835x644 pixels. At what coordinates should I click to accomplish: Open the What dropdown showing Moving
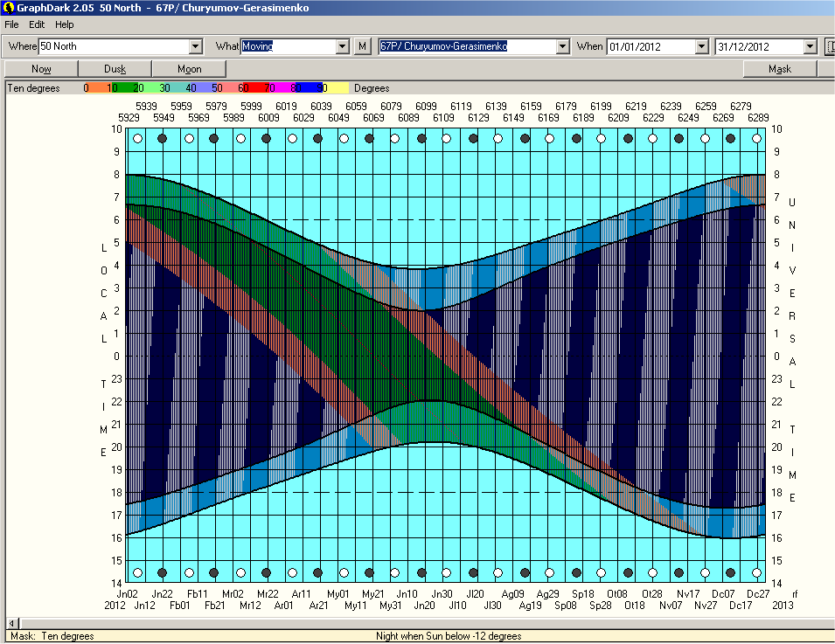343,46
